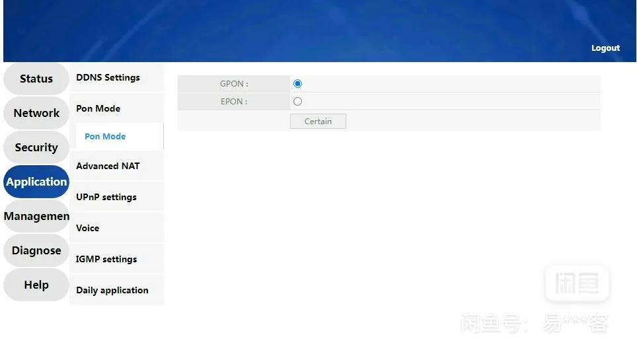Open the Diagnose section
Image resolution: width=637 pixels, height=364 pixels.
(36, 250)
